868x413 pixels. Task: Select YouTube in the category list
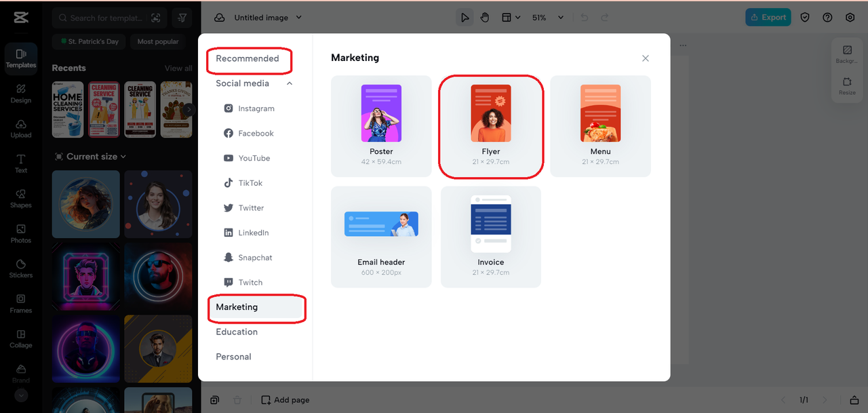click(x=247, y=158)
